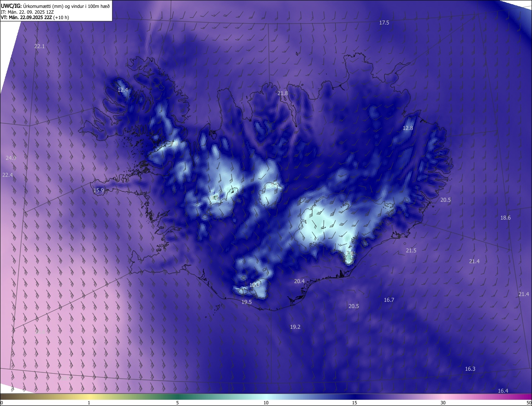
Task: Click the 19.5 value label
Action: pos(246,302)
